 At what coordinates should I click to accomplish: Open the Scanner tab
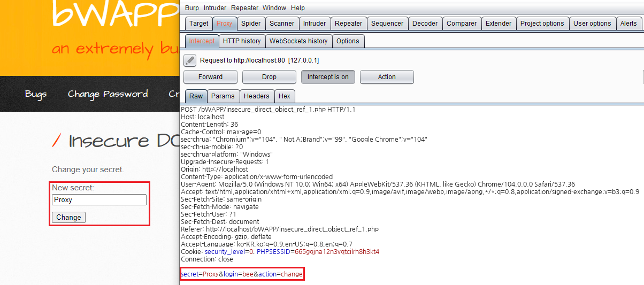pos(282,24)
